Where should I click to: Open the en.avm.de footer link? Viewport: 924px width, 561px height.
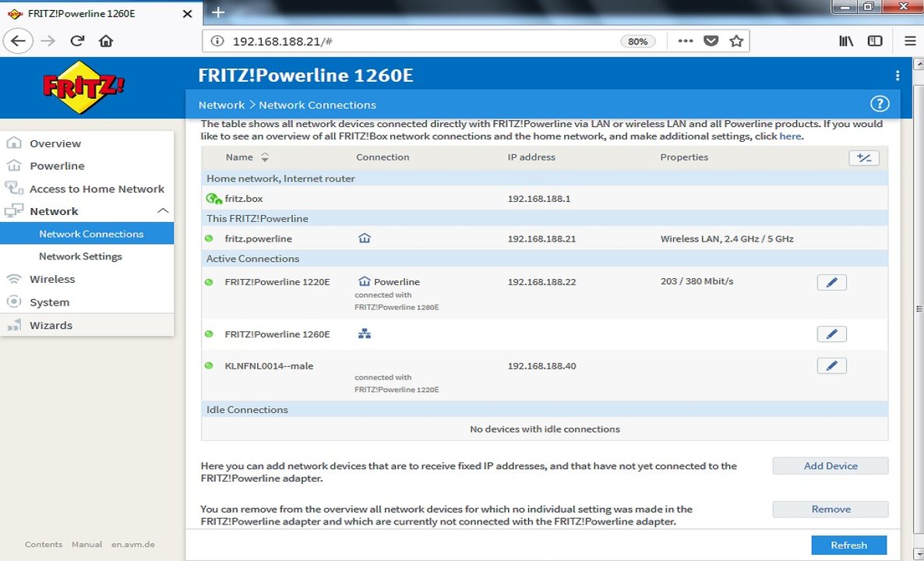click(133, 545)
